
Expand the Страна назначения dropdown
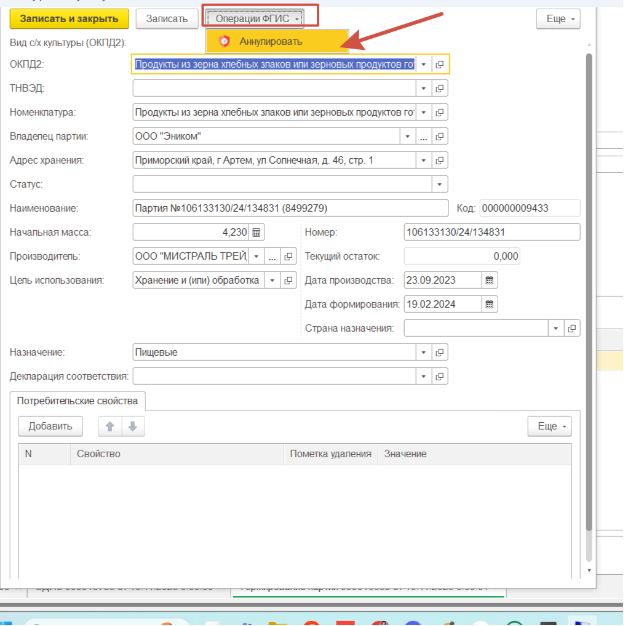coord(556,328)
